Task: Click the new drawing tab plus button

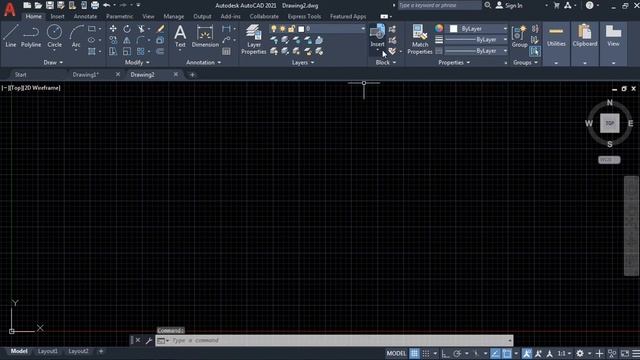Action: pos(192,75)
